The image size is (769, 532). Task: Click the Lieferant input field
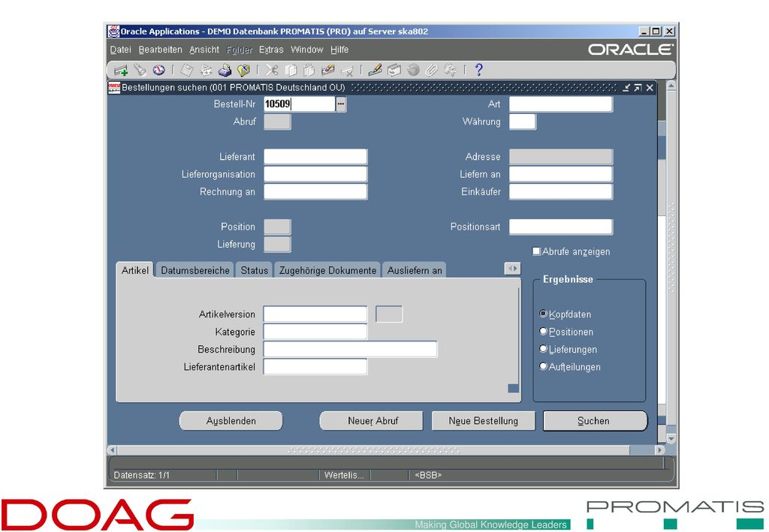(315, 157)
